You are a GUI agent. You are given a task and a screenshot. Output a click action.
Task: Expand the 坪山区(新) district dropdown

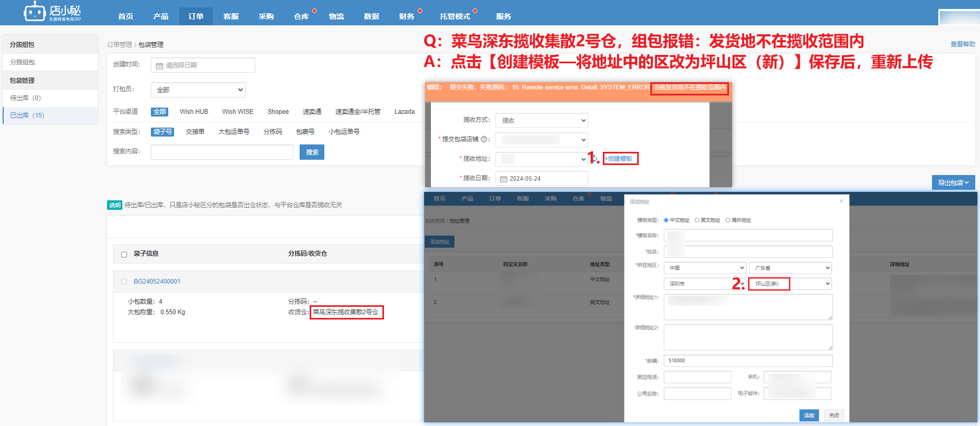coord(791,284)
